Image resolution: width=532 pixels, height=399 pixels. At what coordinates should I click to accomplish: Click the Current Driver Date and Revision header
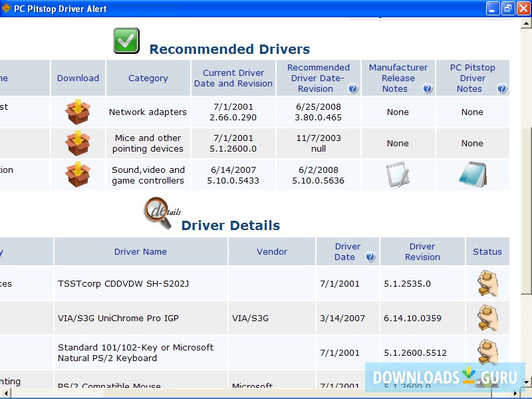[x=233, y=78]
